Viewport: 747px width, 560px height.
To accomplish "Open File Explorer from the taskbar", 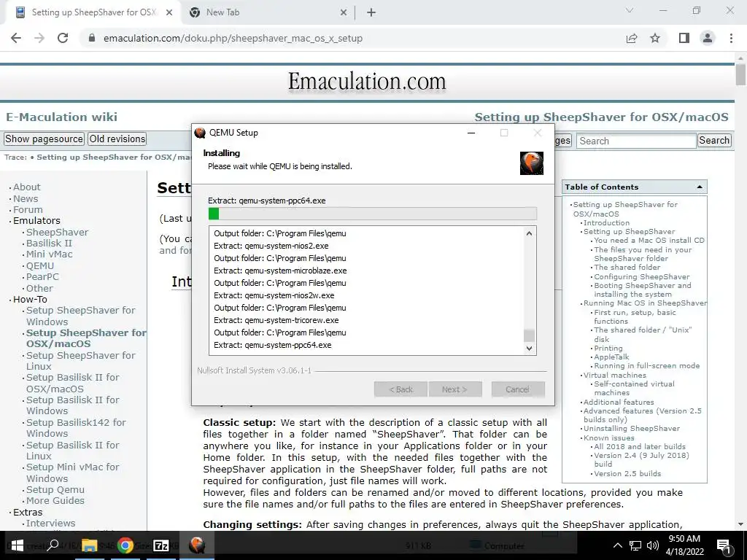I will tap(89, 545).
